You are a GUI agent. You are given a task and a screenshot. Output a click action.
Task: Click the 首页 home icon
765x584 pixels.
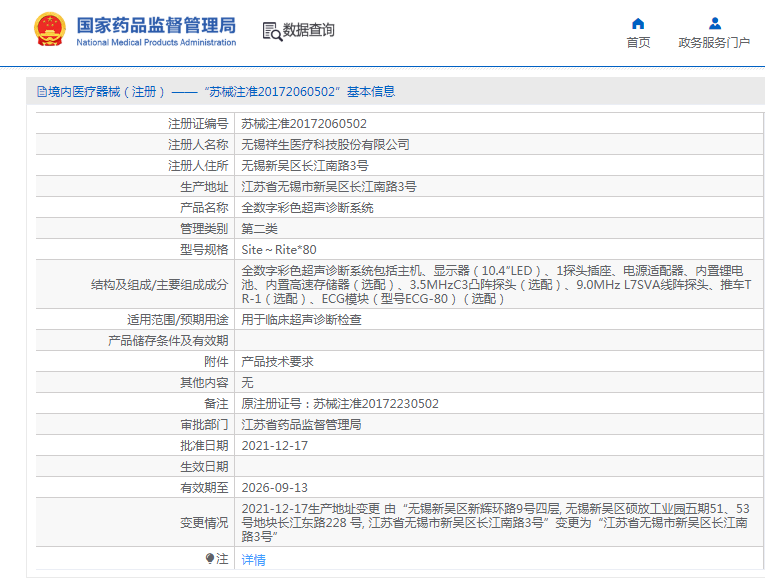638,23
